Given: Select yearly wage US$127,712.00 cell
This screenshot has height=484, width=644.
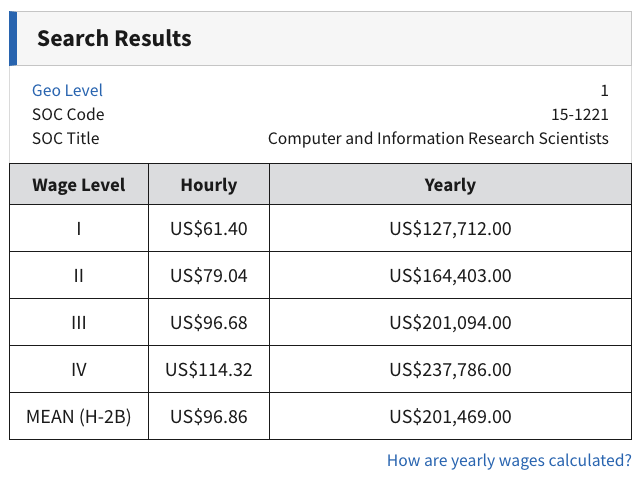Looking at the screenshot, I should [450, 229].
